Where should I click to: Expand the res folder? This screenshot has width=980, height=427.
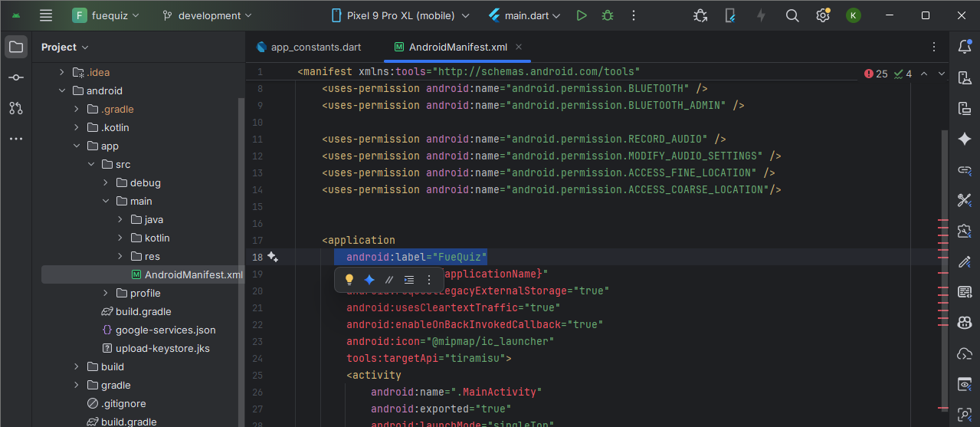[120, 256]
